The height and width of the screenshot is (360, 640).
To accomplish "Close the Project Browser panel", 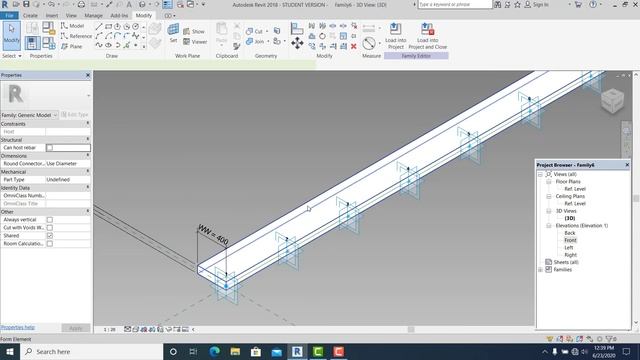I will [x=627, y=165].
